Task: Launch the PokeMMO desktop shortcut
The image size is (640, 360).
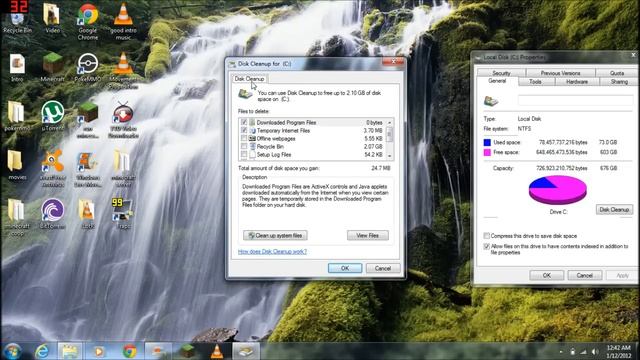Action: [x=88, y=67]
